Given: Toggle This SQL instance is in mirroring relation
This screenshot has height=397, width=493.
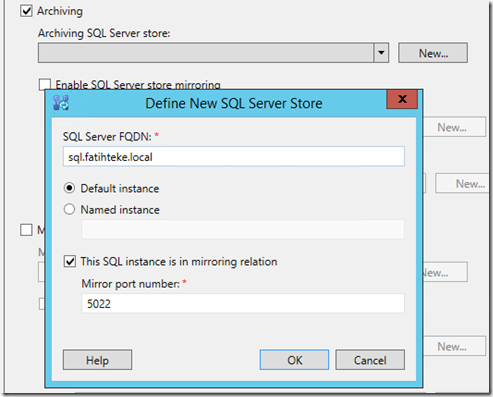Looking at the screenshot, I should (x=70, y=261).
